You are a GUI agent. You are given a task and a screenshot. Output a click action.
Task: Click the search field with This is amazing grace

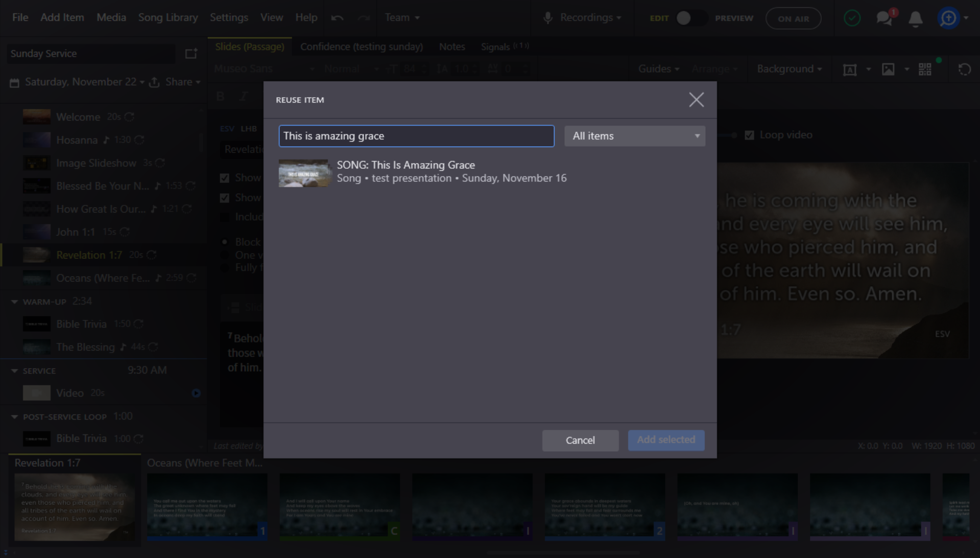click(416, 136)
